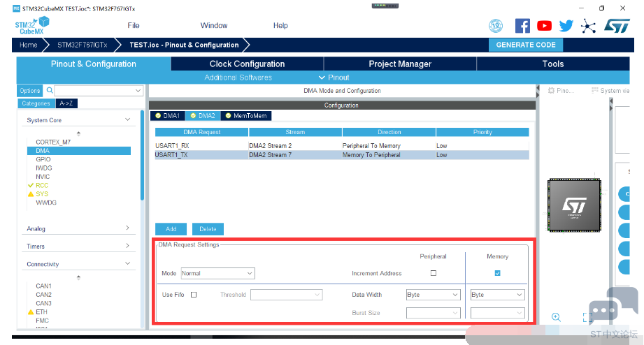Switch to Project Manager tab
This screenshot has height=345, width=644.
click(400, 64)
